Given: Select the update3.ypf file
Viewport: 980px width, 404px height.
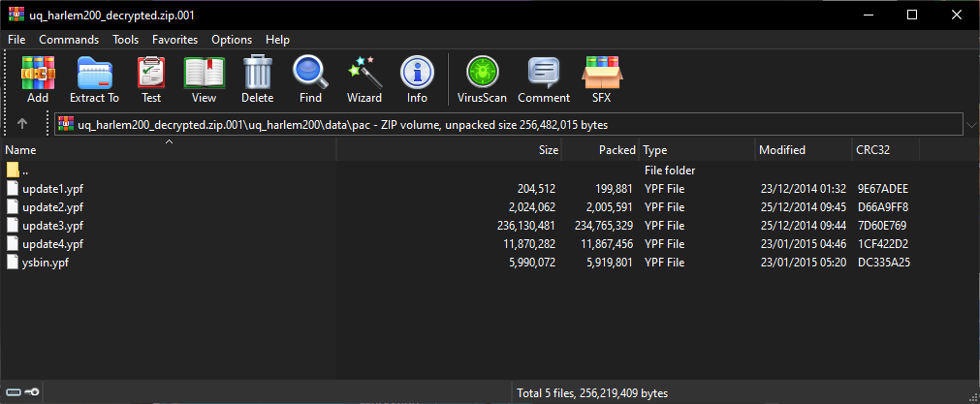Looking at the screenshot, I should (52, 226).
